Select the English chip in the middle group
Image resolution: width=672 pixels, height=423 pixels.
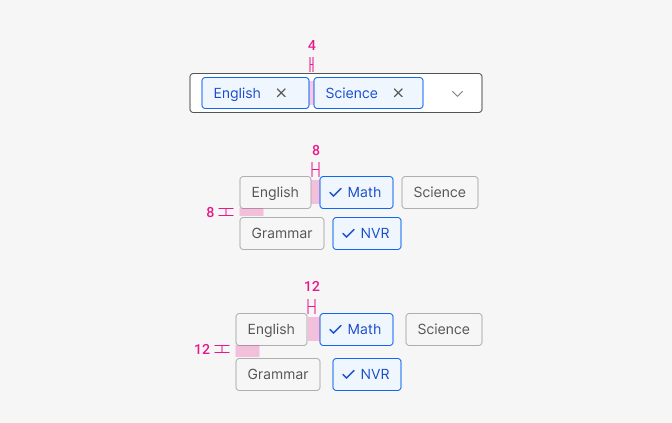tap(275, 192)
